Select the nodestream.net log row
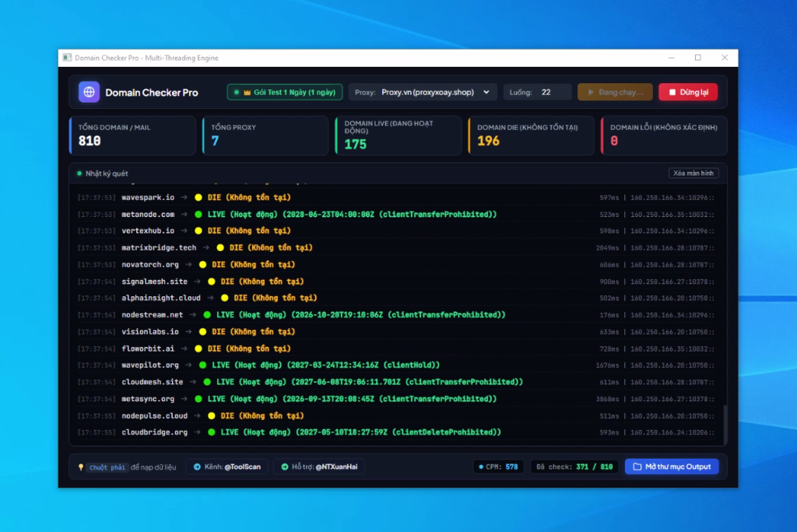The width and height of the screenshot is (797, 532). [x=395, y=314]
